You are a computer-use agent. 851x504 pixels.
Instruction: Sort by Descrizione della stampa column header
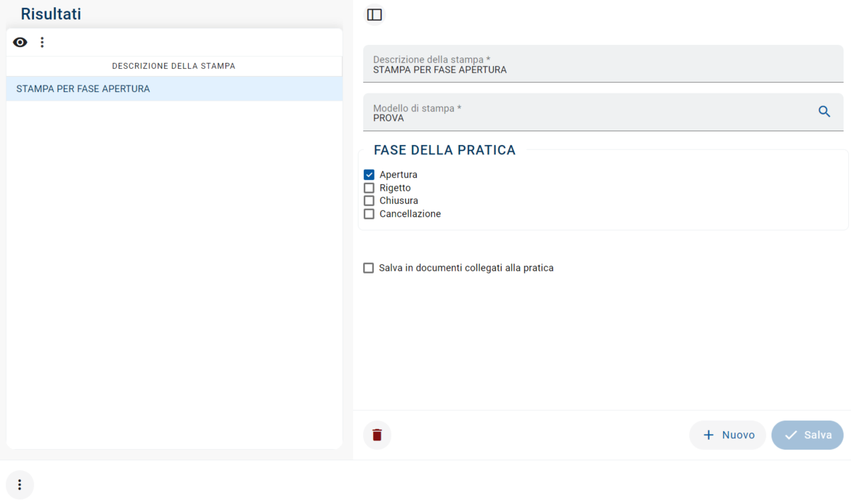(174, 66)
